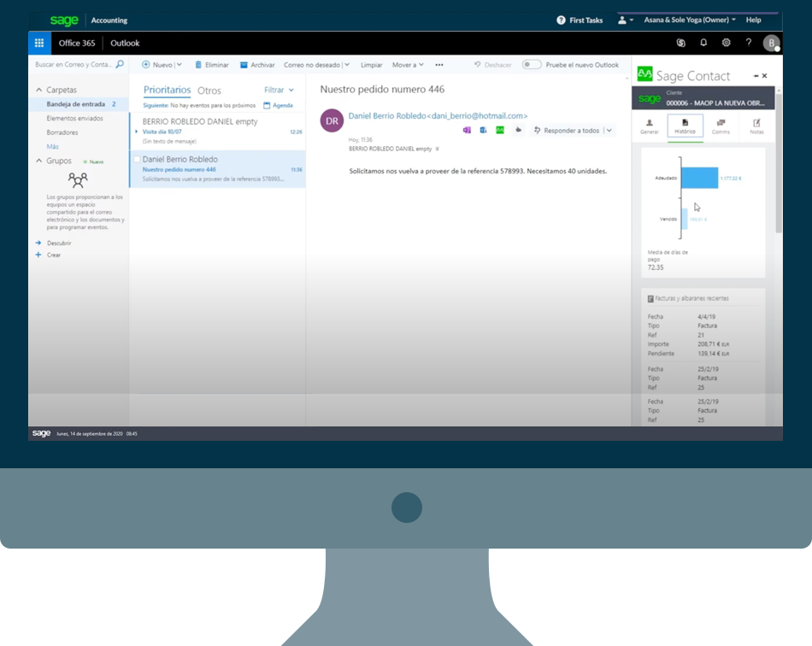Open the Mover a dropdown

[408, 65]
